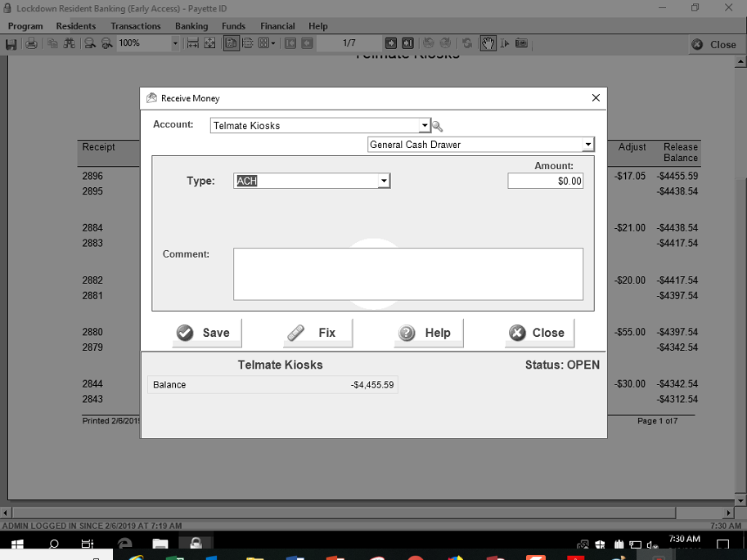
Task: Open the Funds menu
Action: point(233,26)
